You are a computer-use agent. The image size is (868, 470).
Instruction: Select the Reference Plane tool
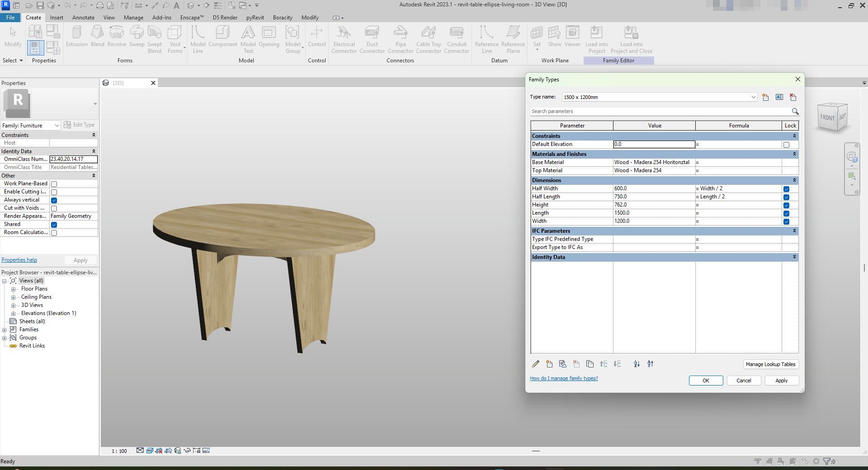513,39
